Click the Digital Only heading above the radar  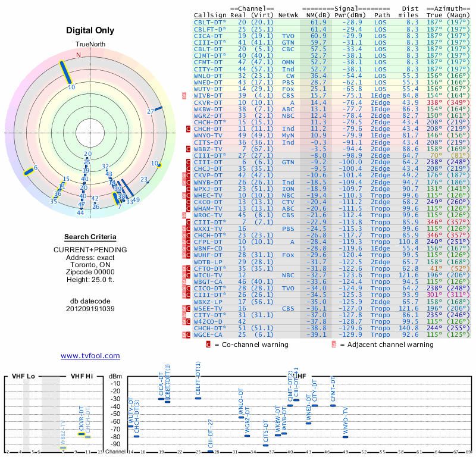pyautogui.click(x=90, y=30)
